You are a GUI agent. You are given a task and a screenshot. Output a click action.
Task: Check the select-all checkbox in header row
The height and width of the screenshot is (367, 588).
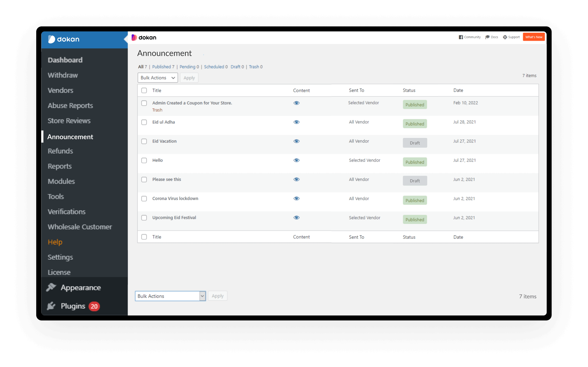(144, 90)
